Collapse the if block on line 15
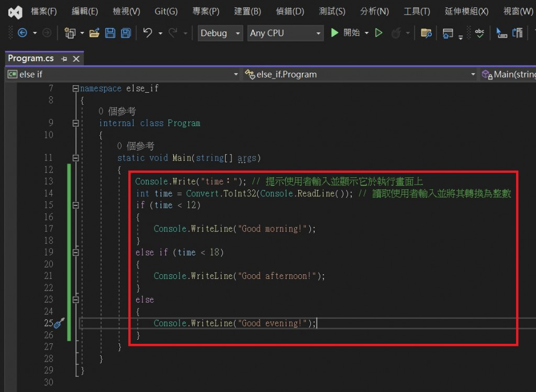Image resolution: width=536 pixels, height=392 pixels. 76,205
